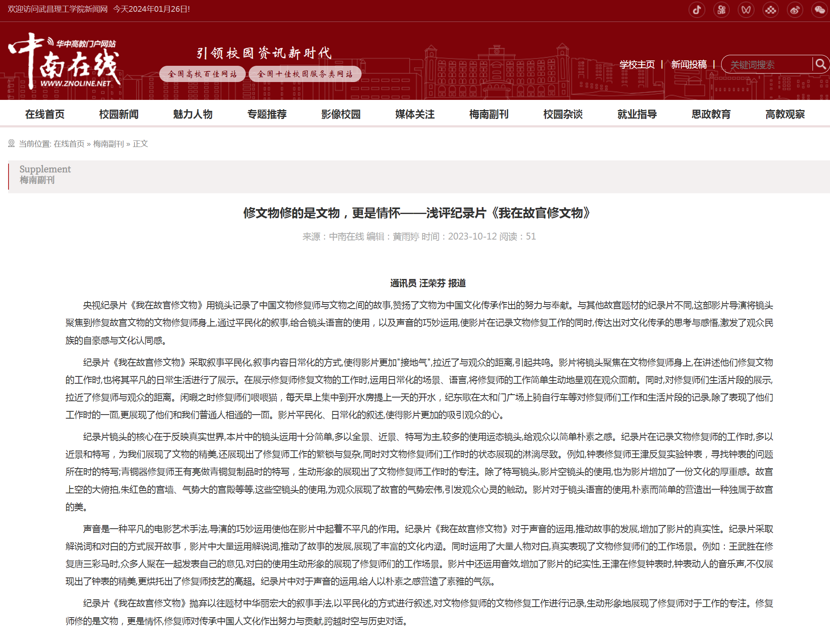Focus the 关键词搜索 search field

767,64
